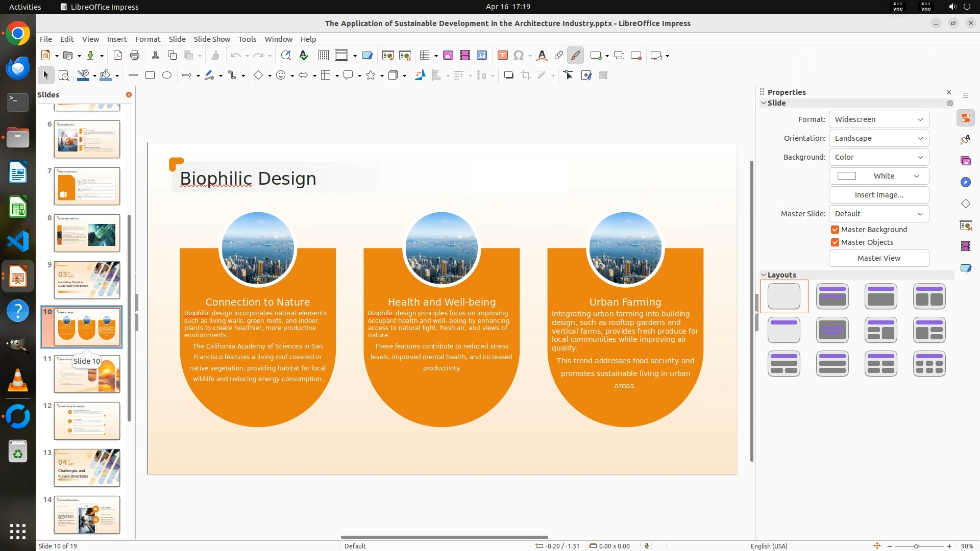
Task: Click the Display Grid icon
Action: point(323,56)
